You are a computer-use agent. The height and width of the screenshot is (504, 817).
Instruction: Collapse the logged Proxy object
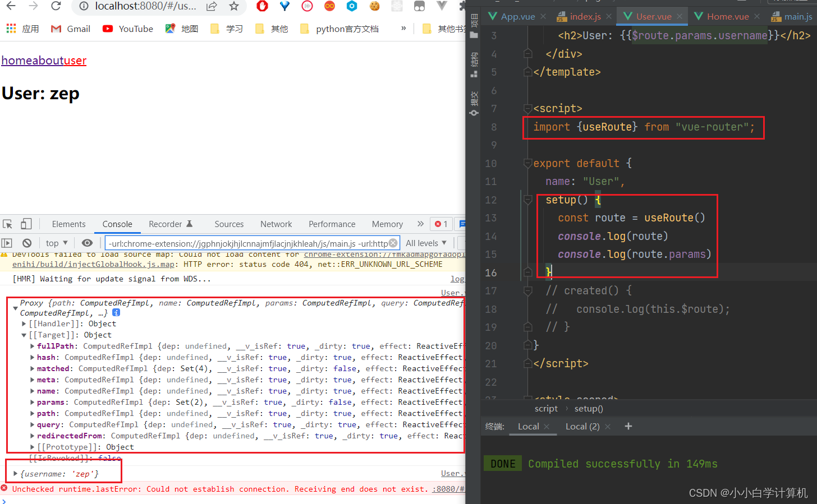point(15,308)
